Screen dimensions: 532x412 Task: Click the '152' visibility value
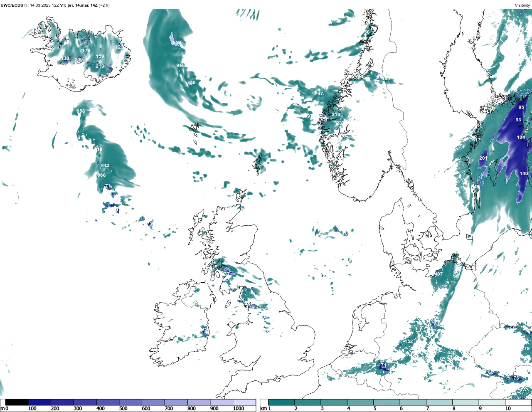point(409,342)
